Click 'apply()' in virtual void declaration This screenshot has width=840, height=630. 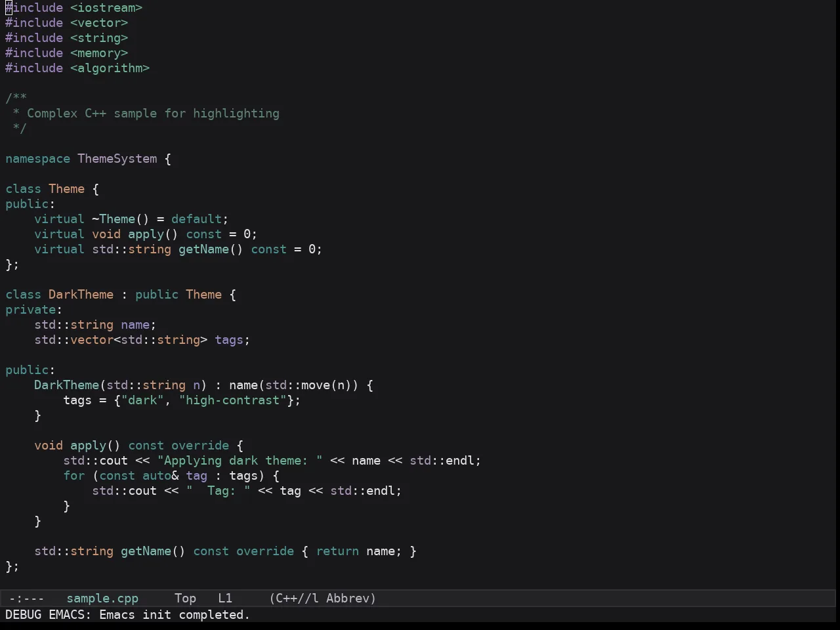coord(153,234)
